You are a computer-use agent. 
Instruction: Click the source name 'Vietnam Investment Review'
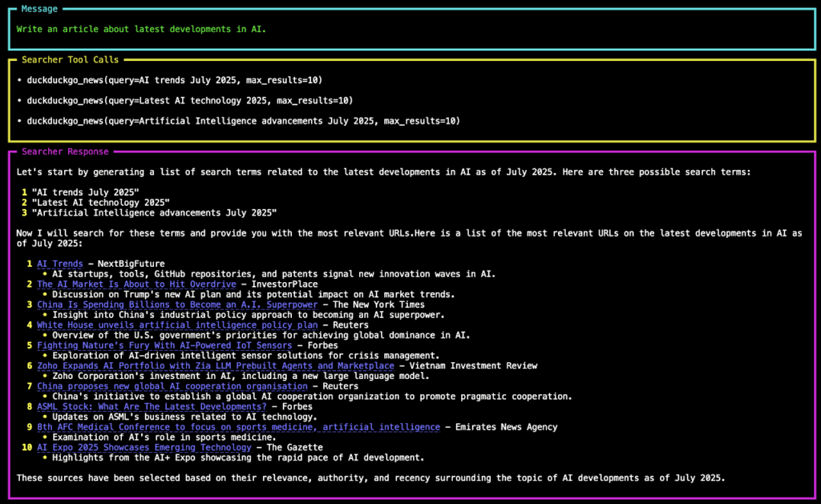pyautogui.click(x=473, y=366)
